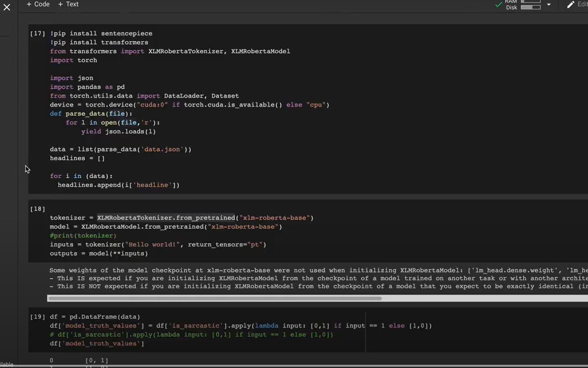Expand the runtime connection dropdown arrow

point(549,5)
